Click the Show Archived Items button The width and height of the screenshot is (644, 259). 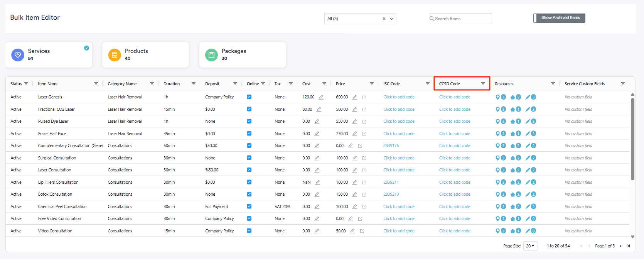pyautogui.click(x=560, y=18)
